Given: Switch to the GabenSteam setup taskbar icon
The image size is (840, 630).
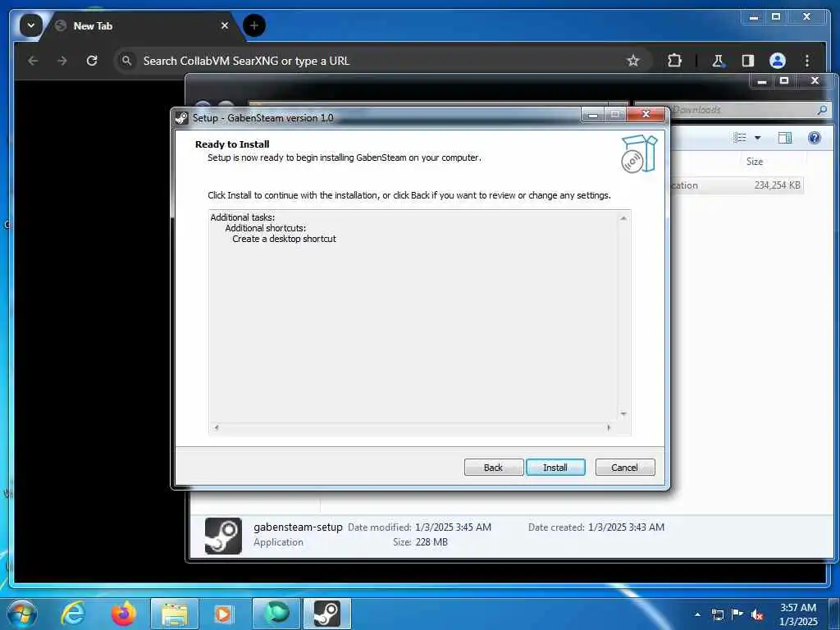Looking at the screenshot, I should pos(326,614).
